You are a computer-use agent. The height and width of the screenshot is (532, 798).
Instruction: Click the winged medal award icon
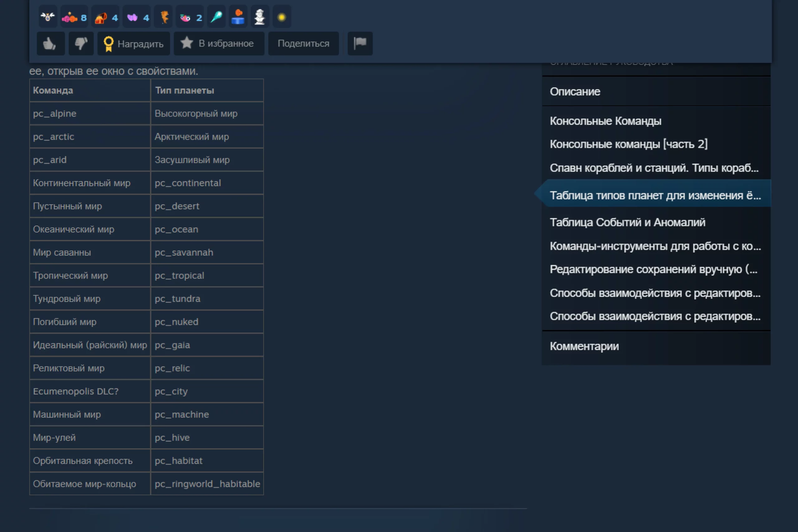pos(47,17)
